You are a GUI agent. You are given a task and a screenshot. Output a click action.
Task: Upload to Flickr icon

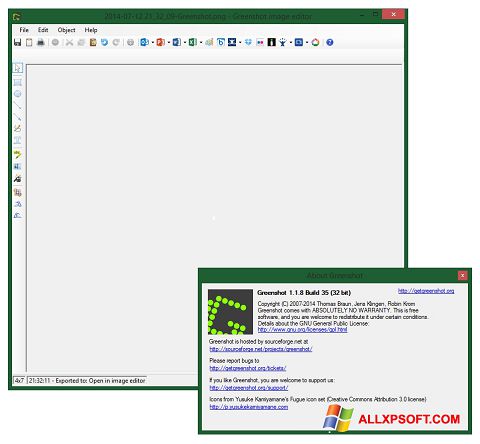(260, 42)
